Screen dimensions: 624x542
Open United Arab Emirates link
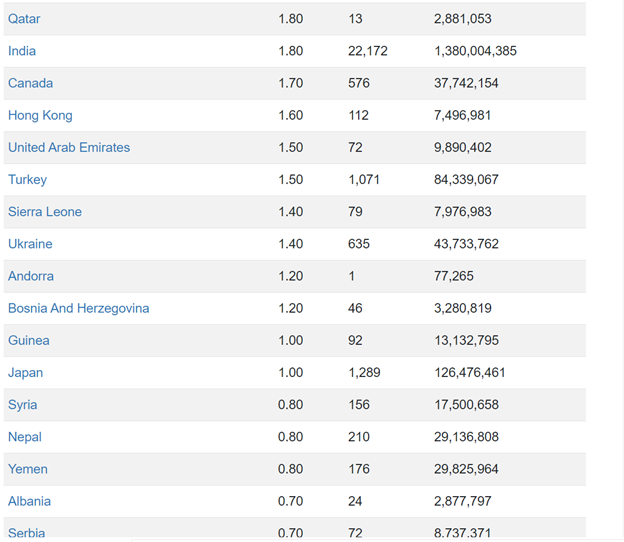coord(69,148)
